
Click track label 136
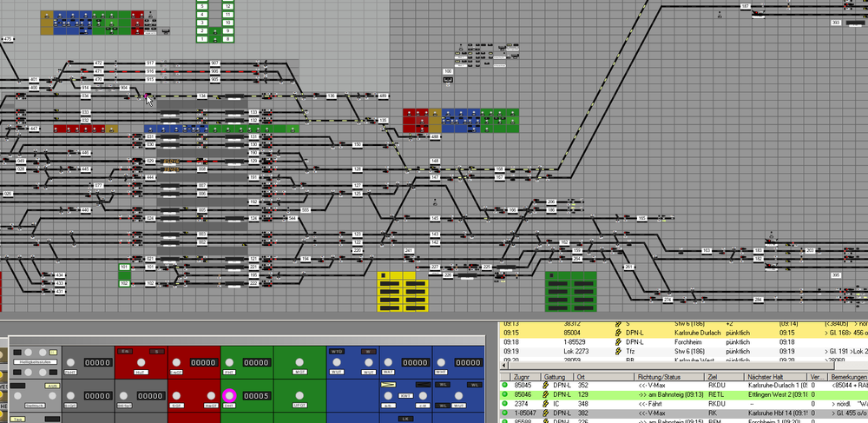331,96
